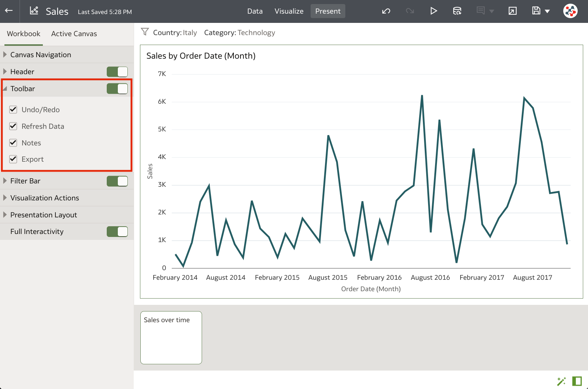The image size is (588, 389).
Task: Preview the workbook with the play icon
Action: [434, 11]
